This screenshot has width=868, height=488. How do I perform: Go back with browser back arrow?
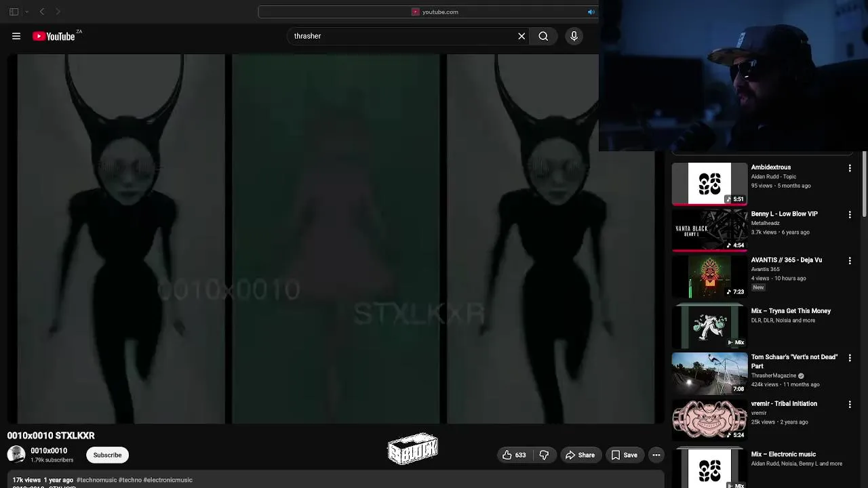[x=42, y=12]
